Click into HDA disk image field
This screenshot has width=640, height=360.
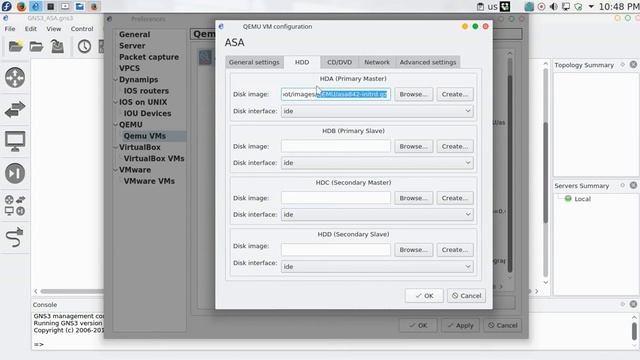[336, 94]
